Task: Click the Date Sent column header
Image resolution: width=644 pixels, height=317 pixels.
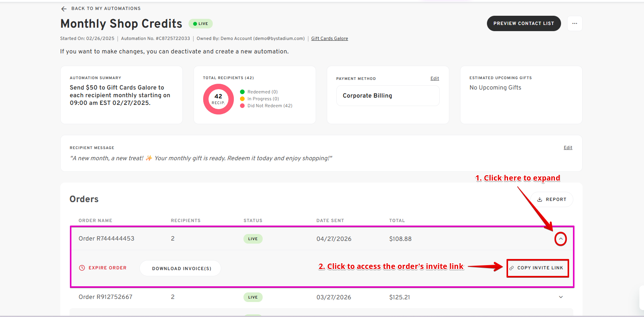Action: click(x=330, y=221)
